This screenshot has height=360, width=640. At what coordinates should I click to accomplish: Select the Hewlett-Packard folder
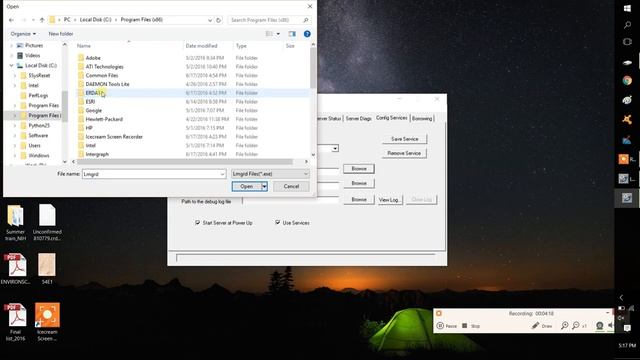[104, 119]
